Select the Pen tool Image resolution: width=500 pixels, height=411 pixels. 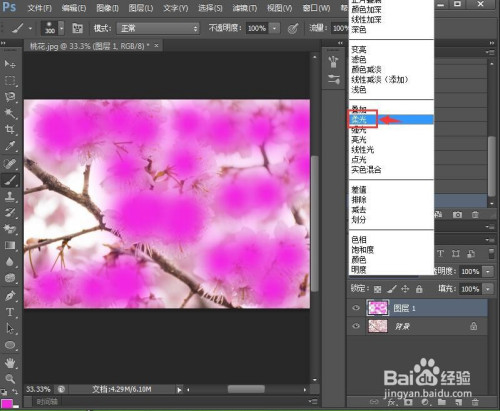[10, 296]
